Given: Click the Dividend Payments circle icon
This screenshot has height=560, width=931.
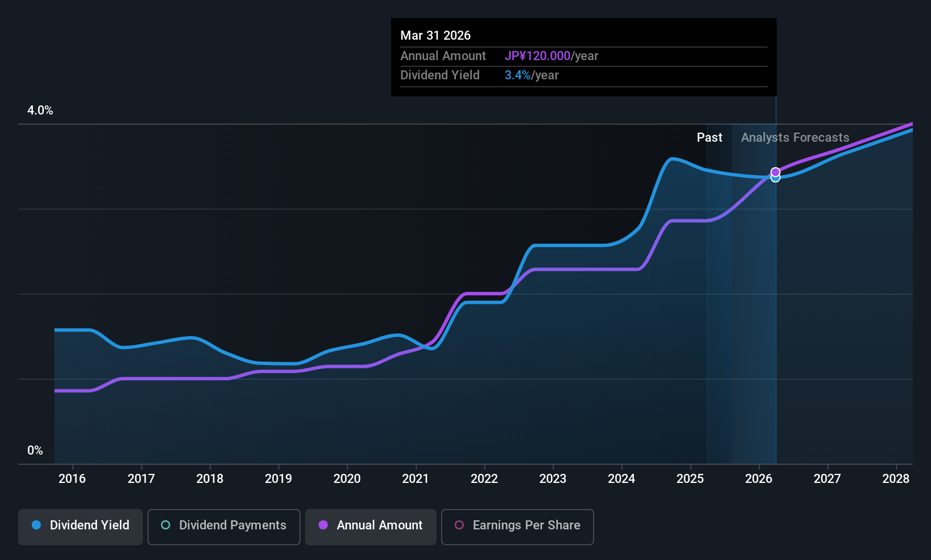Looking at the screenshot, I should [165, 525].
